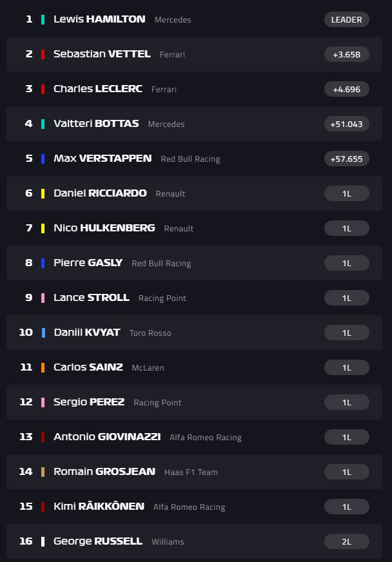Click Pierre Gasly's 1L badge

click(346, 263)
